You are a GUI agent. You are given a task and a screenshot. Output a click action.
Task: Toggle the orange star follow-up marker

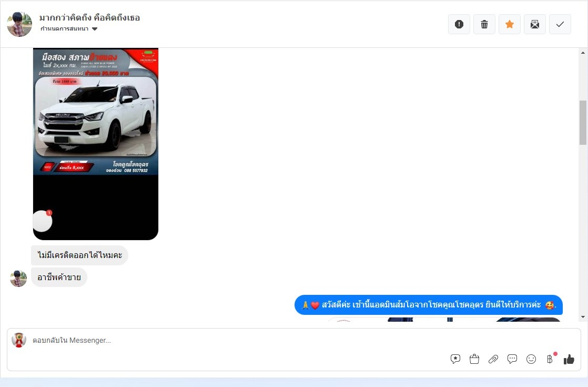point(510,24)
